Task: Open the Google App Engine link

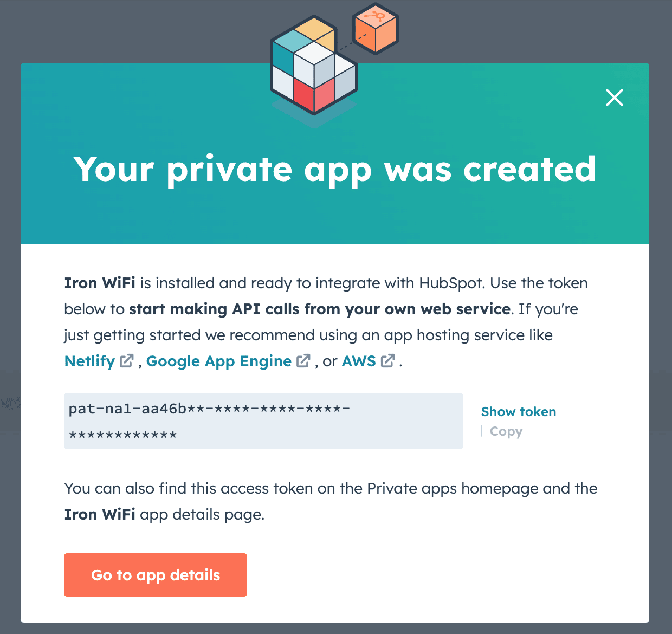Action: pyautogui.click(x=219, y=361)
